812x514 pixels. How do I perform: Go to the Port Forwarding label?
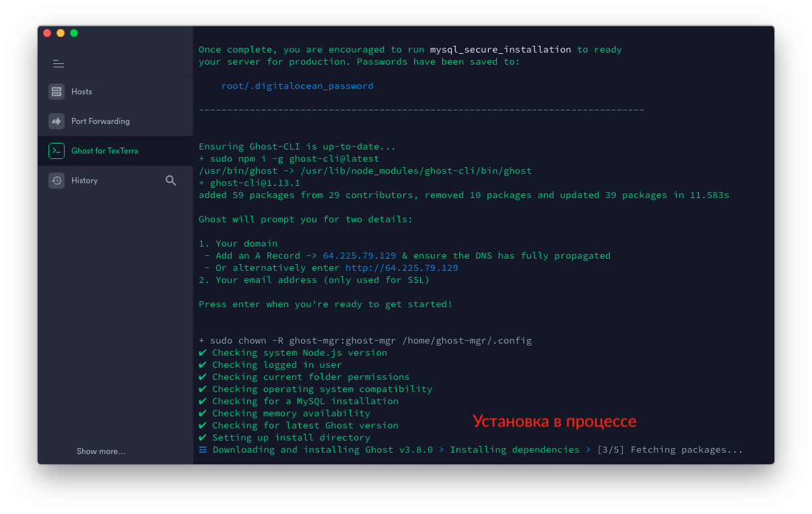coord(100,121)
